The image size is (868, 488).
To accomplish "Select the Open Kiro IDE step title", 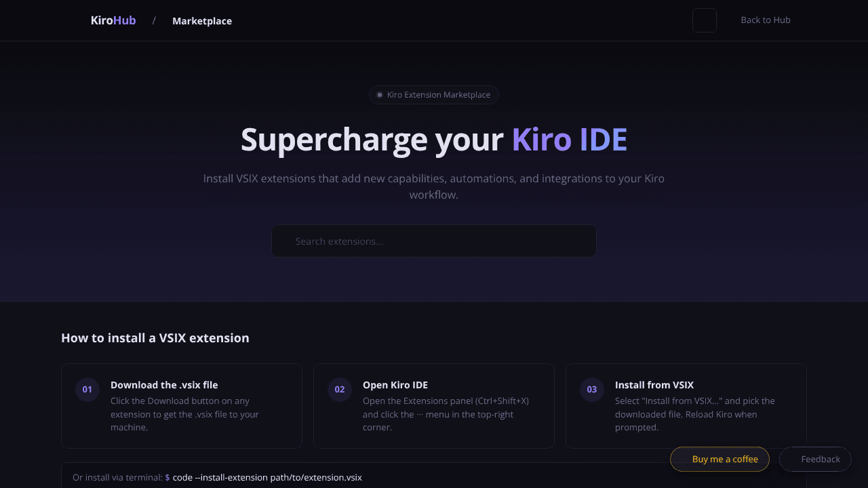I will (x=395, y=385).
